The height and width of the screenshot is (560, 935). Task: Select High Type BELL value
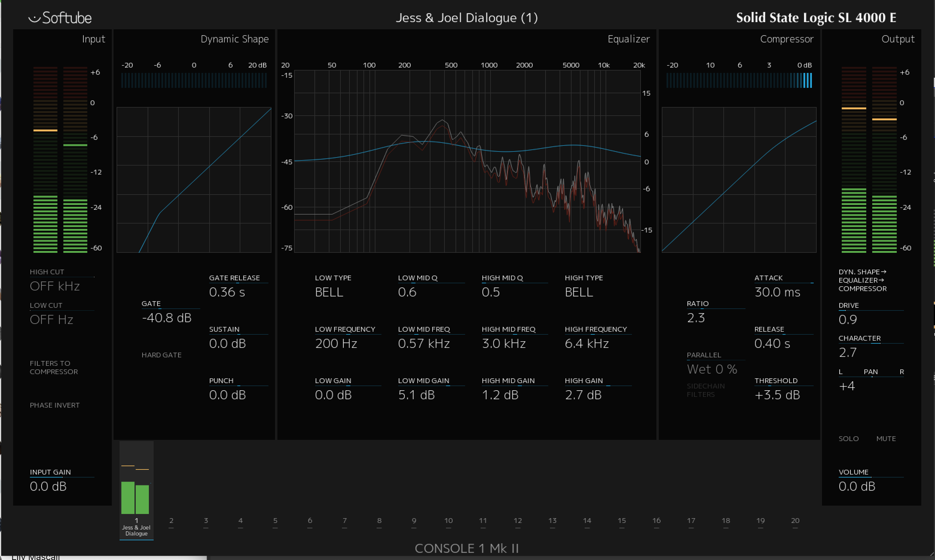(579, 292)
